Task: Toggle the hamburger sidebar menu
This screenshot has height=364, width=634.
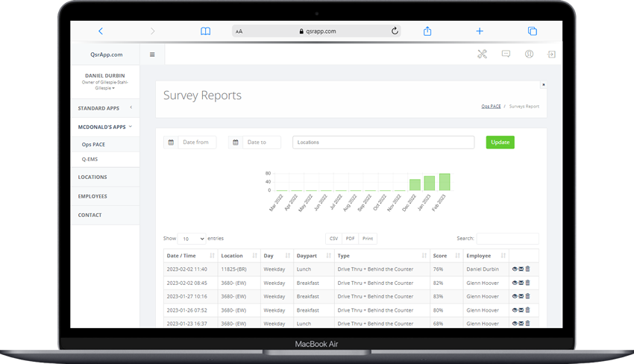Action: coord(152,54)
